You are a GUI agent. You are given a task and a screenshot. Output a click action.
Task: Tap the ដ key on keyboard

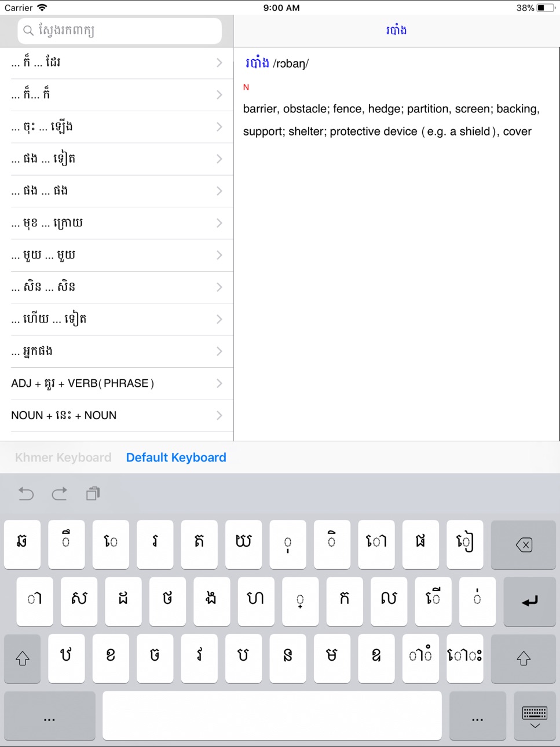[x=123, y=601]
